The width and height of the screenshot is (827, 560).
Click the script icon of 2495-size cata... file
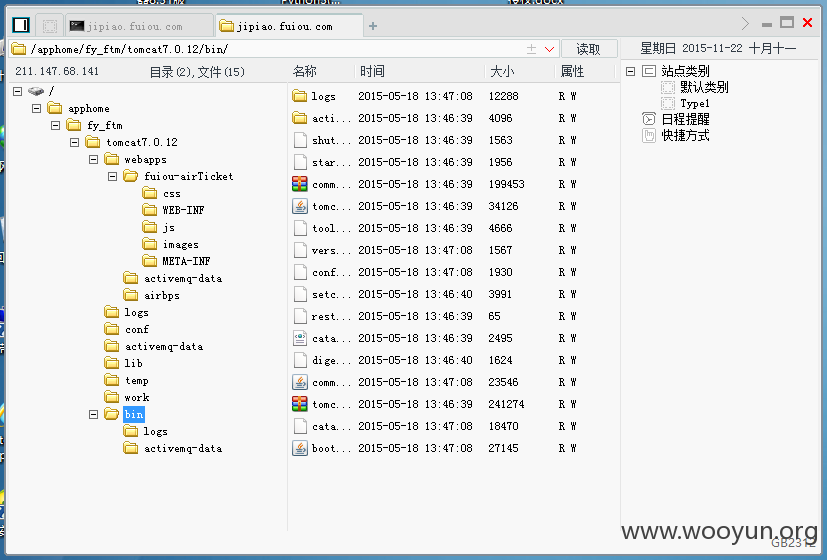(x=300, y=338)
